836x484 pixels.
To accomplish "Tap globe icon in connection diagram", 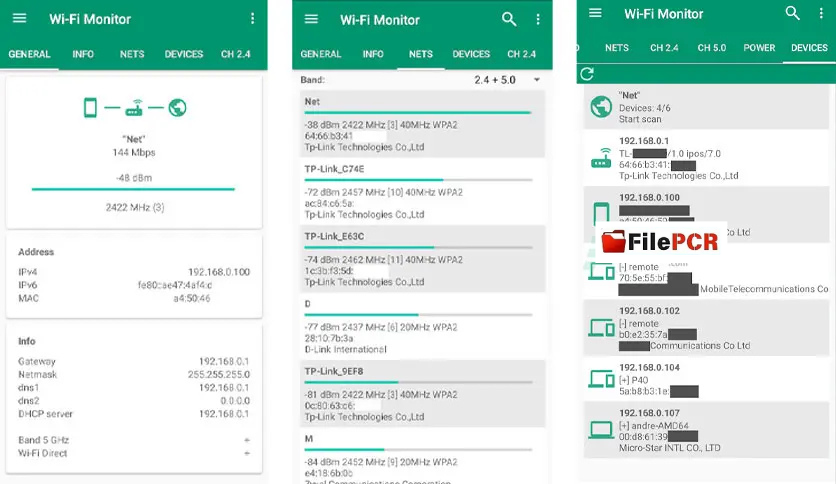I will [178, 108].
